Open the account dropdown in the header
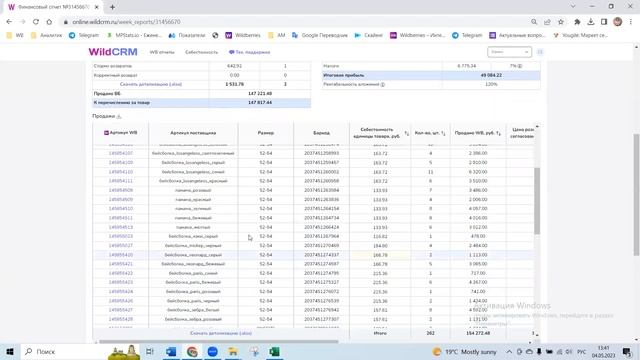 (509, 52)
